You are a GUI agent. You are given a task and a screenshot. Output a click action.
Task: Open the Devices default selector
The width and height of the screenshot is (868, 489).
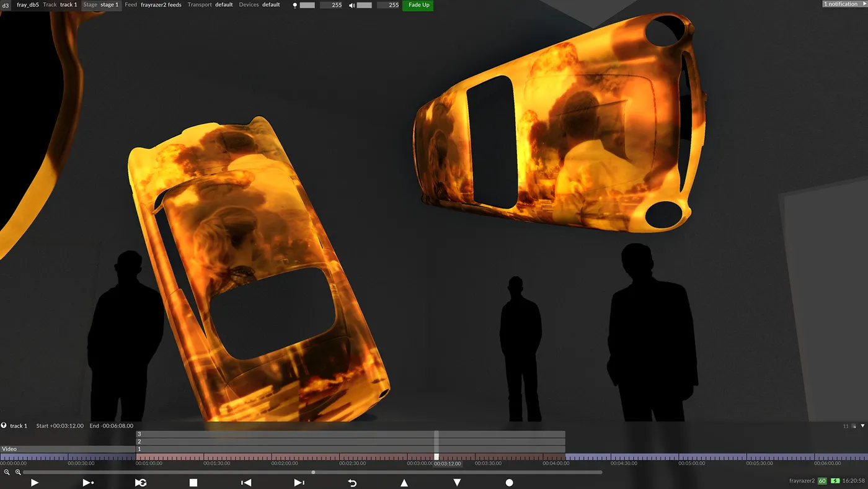point(259,4)
